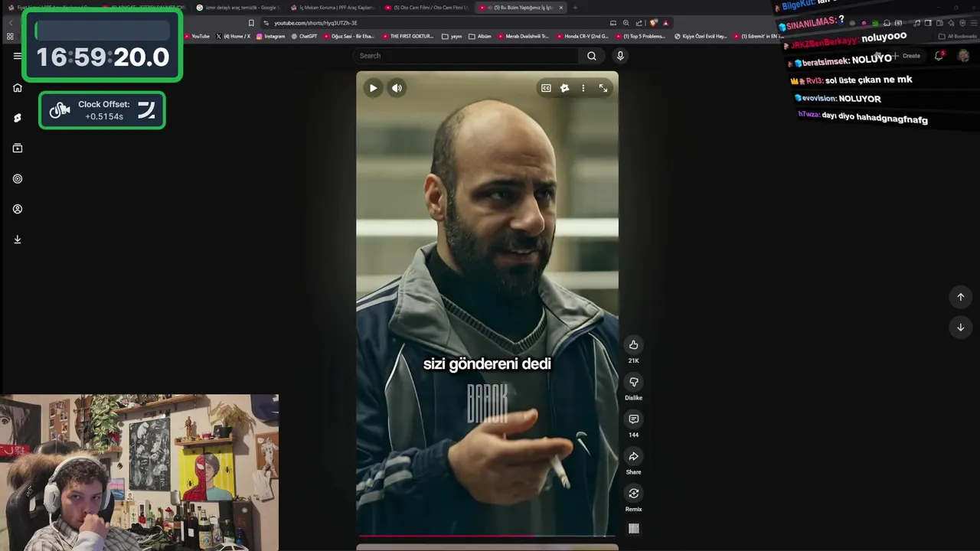
Task: Switch to the izmir detaylı araç temizlik tab
Action: point(237,8)
